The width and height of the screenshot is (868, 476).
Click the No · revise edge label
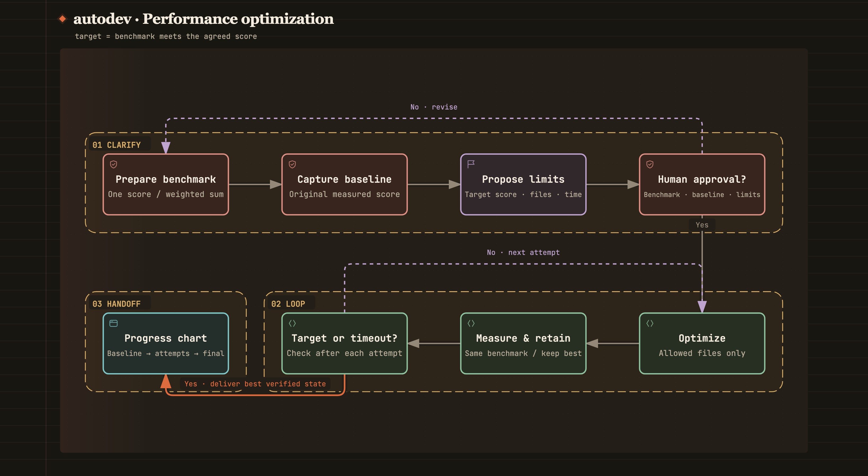click(x=434, y=107)
